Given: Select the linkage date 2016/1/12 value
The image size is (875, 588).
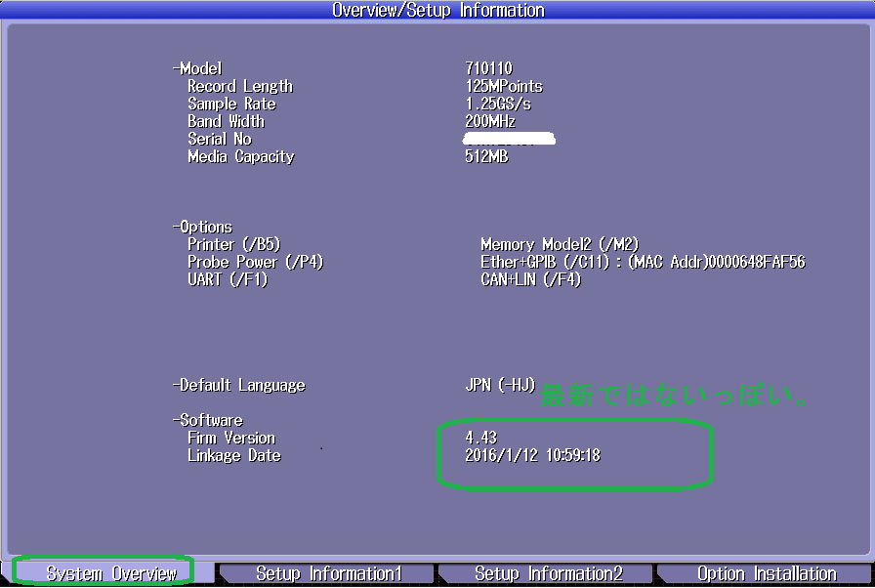Looking at the screenshot, I should [x=532, y=455].
